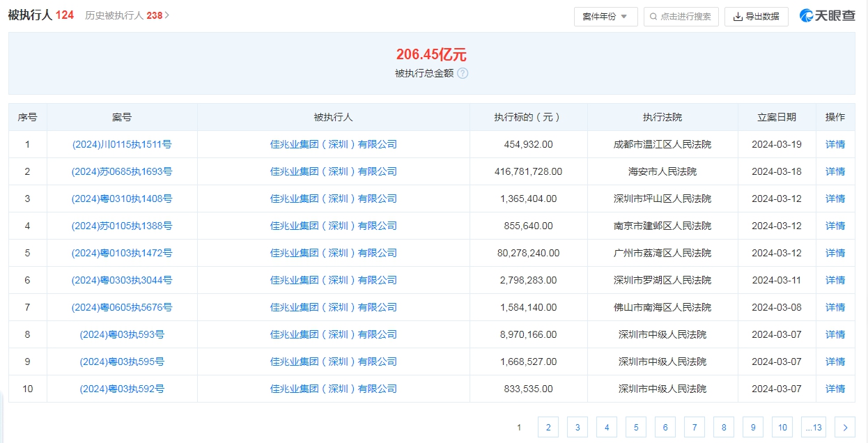Open the 案件年份 dropdown filter

605,17
